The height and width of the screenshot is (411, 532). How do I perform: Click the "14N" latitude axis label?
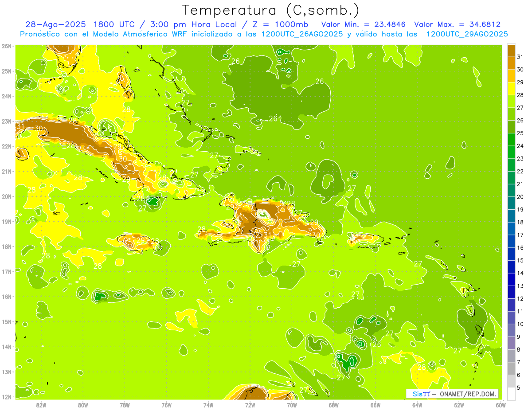(7, 347)
